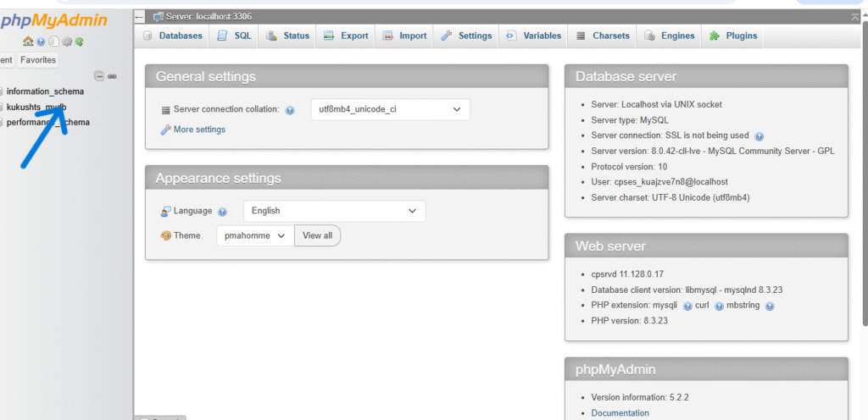This screenshot has width=868, height=420.
Task: Open the Variables tab
Action: pos(534,36)
